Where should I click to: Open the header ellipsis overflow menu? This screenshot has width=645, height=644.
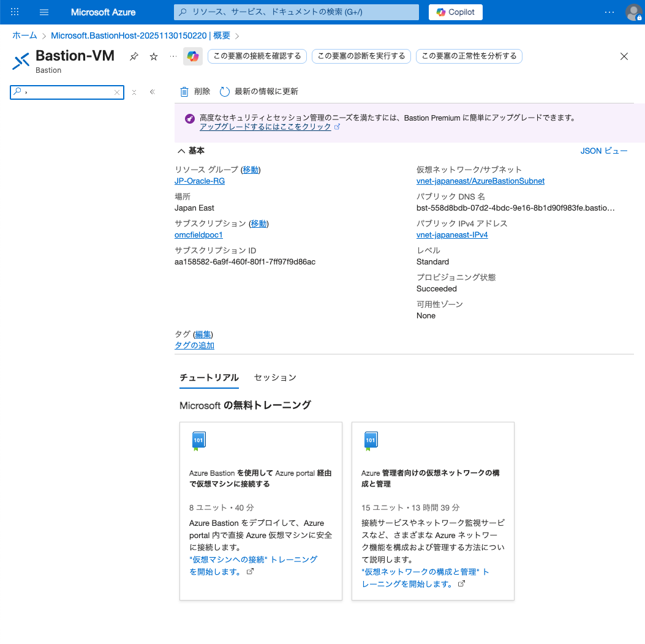(x=609, y=12)
